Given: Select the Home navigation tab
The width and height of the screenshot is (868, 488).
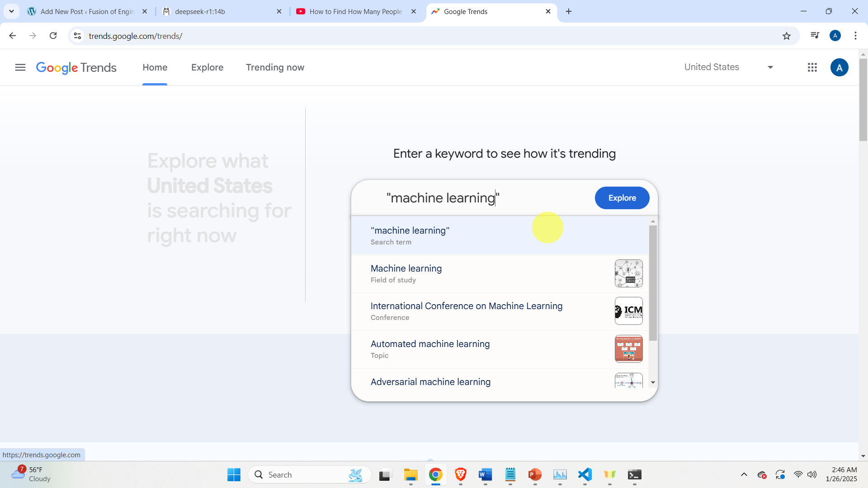Looking at the screenshot, I should (x=155, y=67).
